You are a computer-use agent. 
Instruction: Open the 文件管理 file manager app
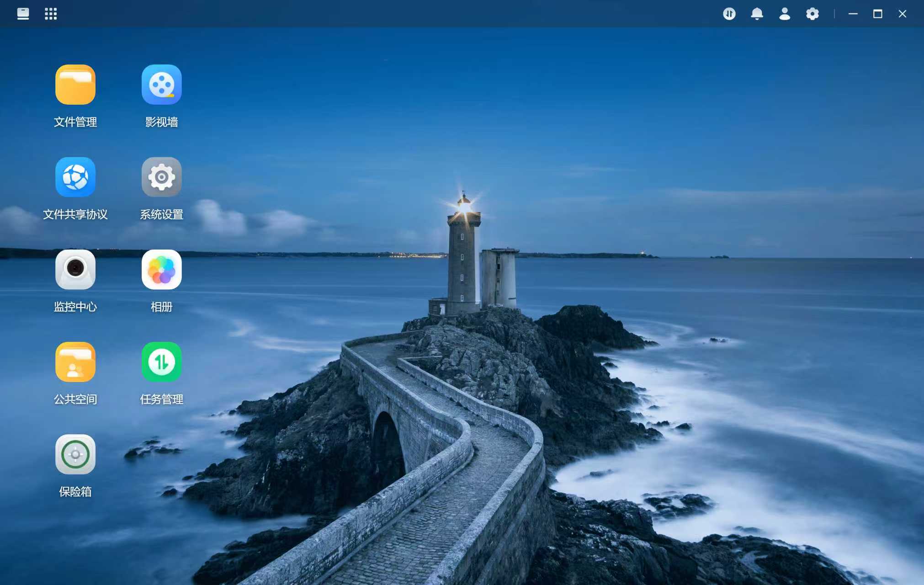[x=75, y=85]
